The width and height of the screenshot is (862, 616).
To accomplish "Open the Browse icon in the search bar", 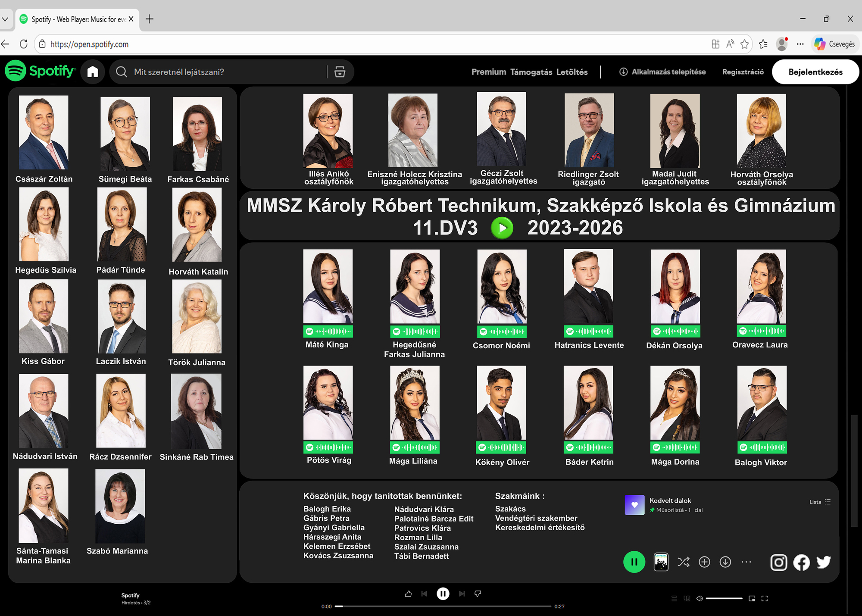I will 340,72.
